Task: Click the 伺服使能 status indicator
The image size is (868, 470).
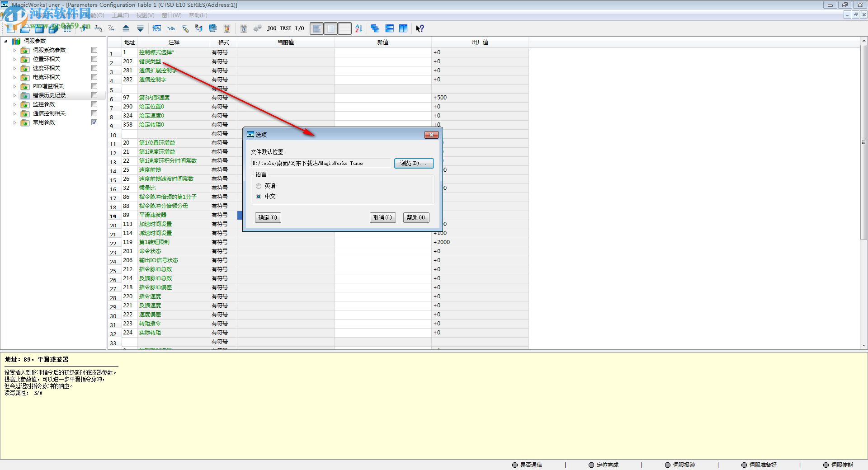Action: [x=838, y=465]
